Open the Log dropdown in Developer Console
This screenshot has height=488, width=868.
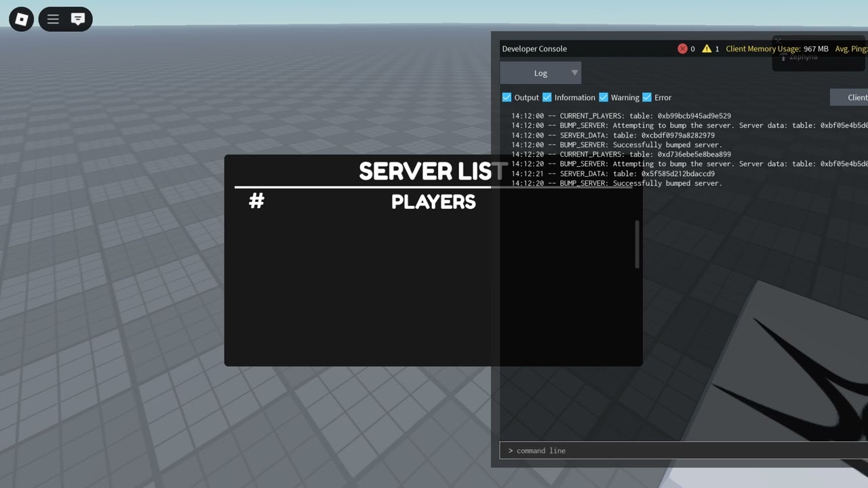click(x=540, y=73)
